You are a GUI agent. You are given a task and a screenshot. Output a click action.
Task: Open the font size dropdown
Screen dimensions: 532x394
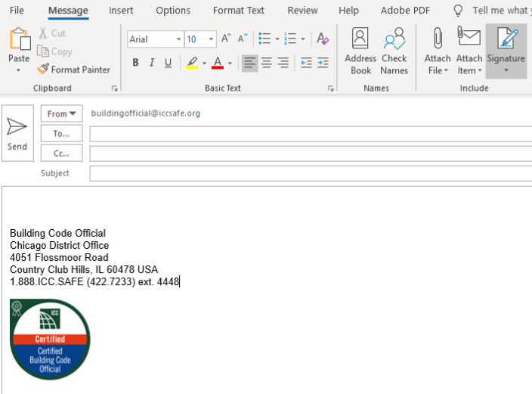tap(211, 39)
